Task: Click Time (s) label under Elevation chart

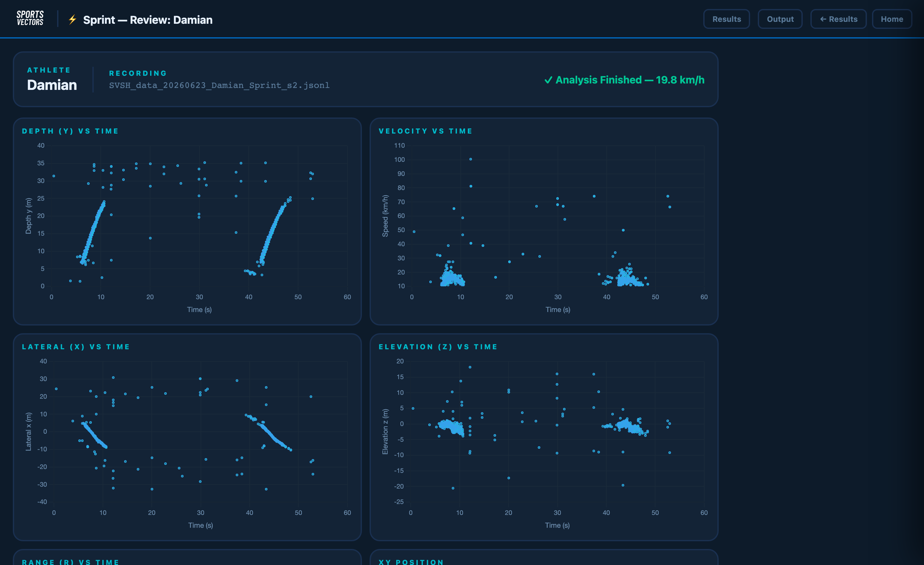Action: click(x=557, y=525)
